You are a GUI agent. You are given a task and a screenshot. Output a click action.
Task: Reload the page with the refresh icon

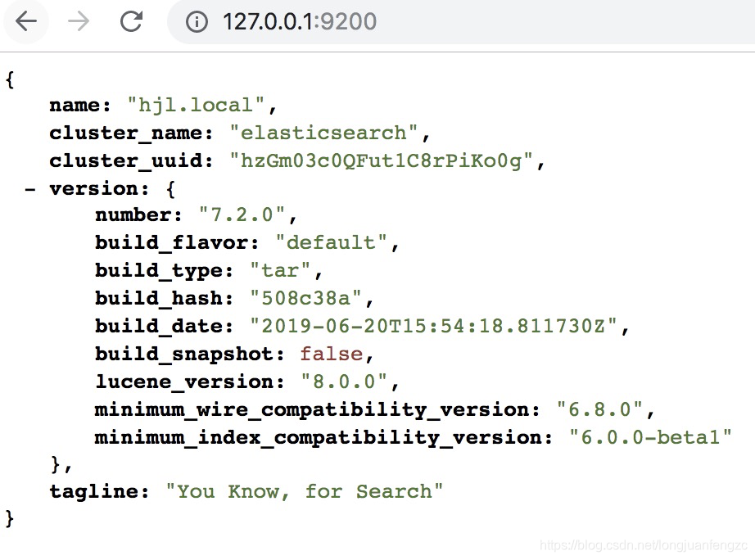[131, 21]
